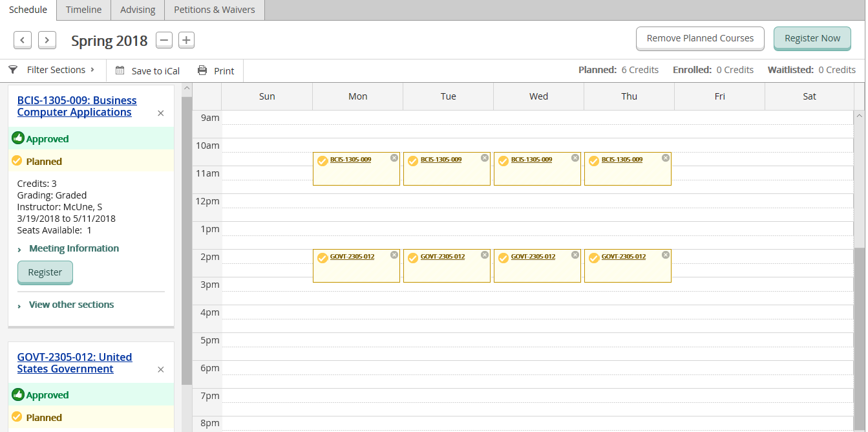Click the Print toolbar item
The height and width of the screenshot is (432, 868).
[216, 70]
